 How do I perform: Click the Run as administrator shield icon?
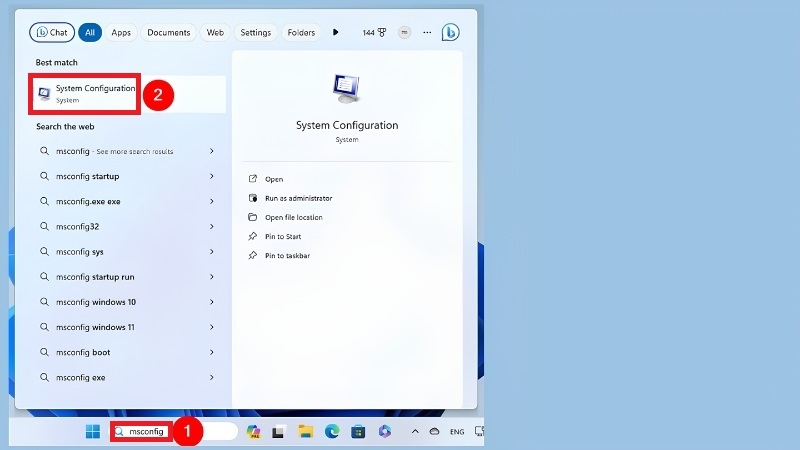click(x=253, y=198)
